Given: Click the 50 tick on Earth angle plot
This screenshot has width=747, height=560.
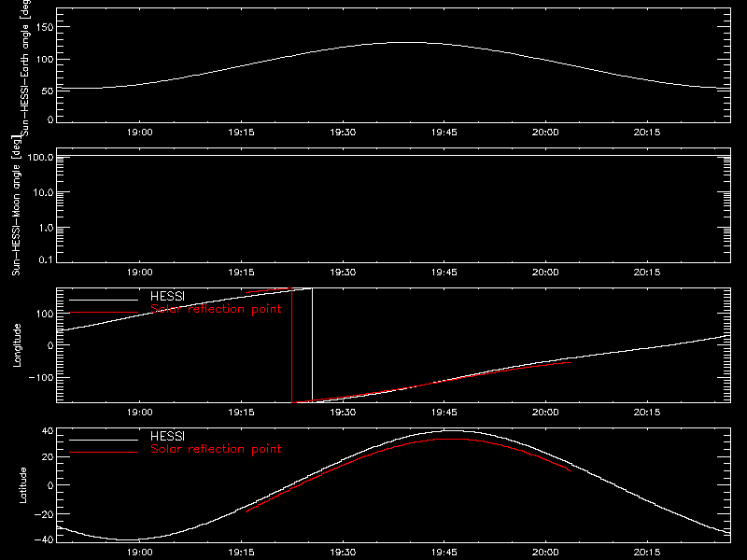Looking at the screenshot, I should [x=48, y=91].
